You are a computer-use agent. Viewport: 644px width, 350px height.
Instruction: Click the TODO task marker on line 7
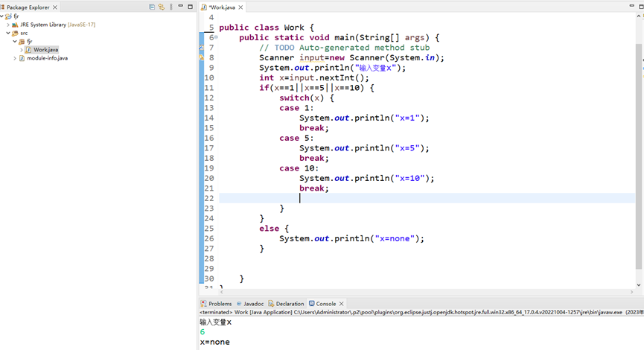pos(201,48)
